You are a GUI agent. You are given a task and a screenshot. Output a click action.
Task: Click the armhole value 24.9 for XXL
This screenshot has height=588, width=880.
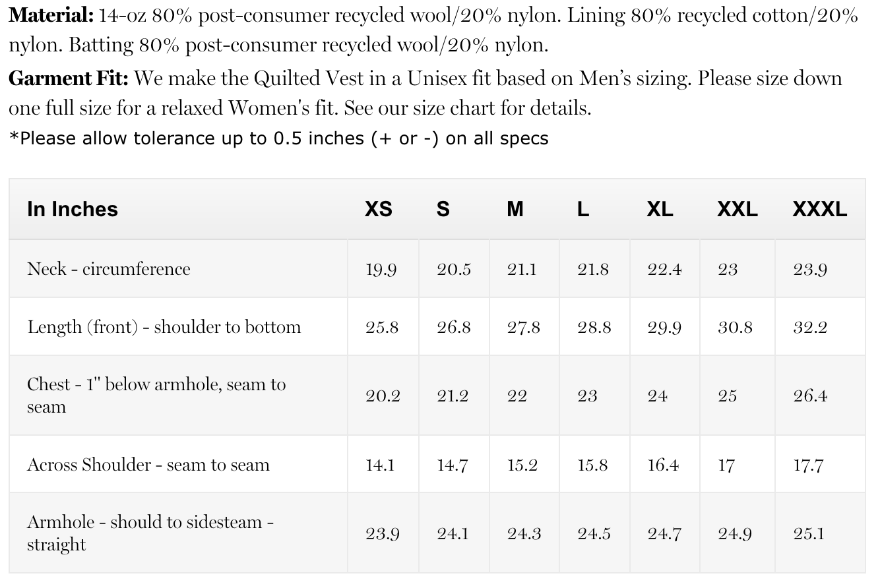(735, 533)
